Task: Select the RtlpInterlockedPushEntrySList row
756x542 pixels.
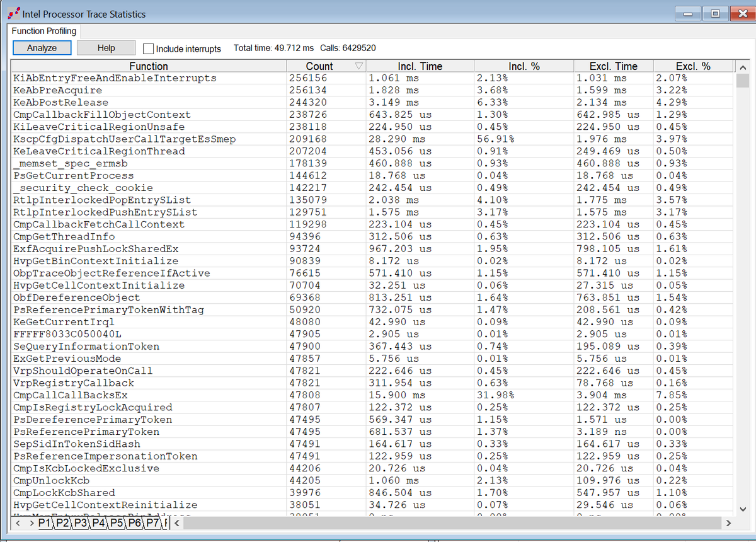Action: point(373,212)
